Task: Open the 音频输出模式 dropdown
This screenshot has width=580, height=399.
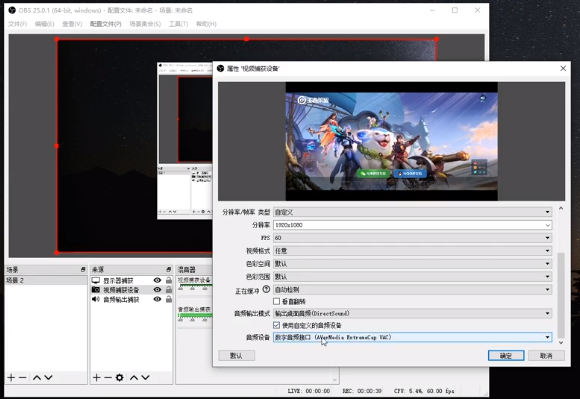Action: (x=412, y=313)
